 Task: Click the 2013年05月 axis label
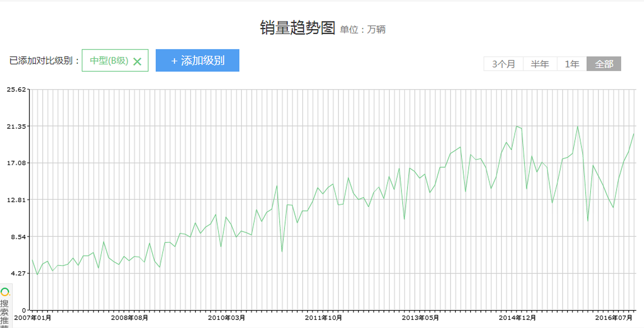(x=420, y=318)
